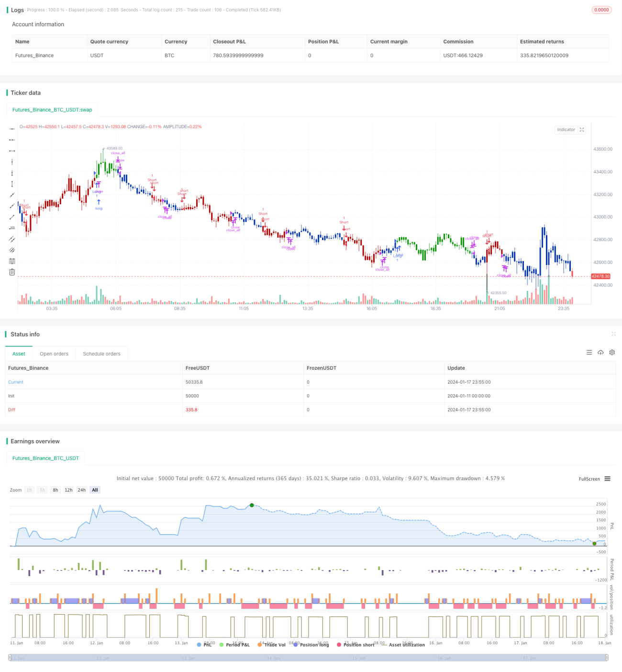Image resolution: width=622 pixels, height=672 pixels.
Task: Open the chart export hamburger menu
Action: [607, 479]
